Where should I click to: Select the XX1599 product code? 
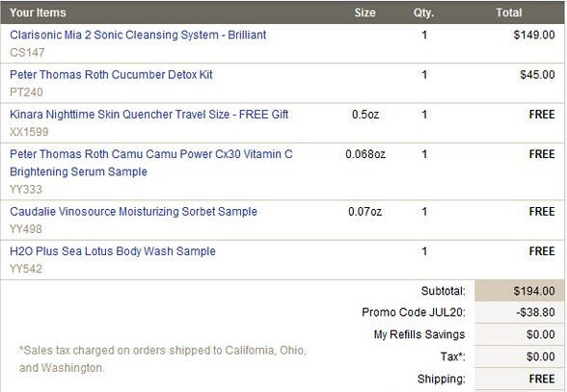[x=29, y=132]
